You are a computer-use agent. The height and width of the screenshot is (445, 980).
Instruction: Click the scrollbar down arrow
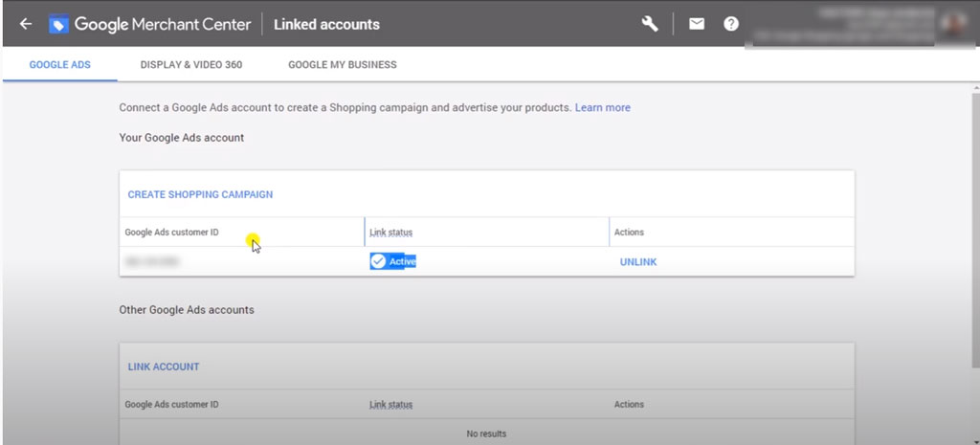tap(975, 440)
